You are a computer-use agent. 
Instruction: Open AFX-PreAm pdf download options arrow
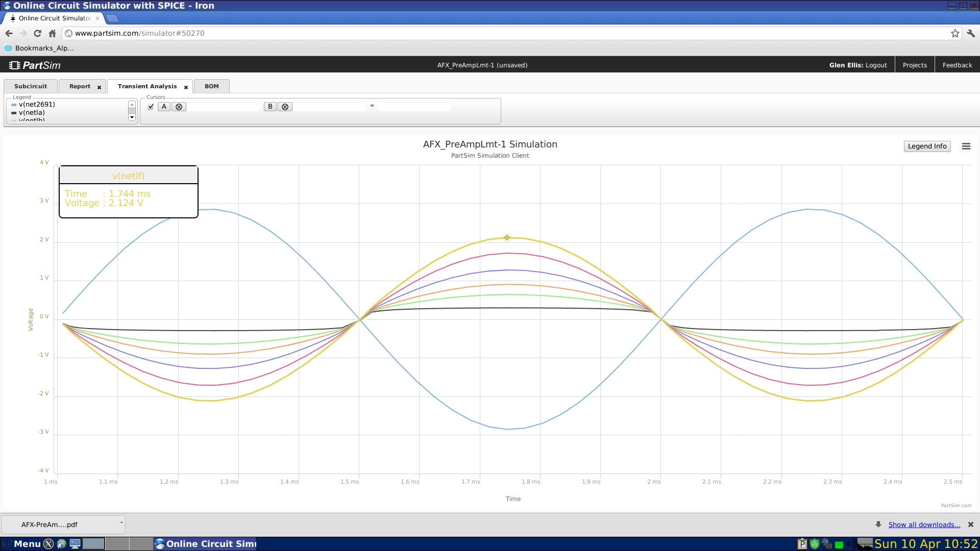tap(121, 522)
